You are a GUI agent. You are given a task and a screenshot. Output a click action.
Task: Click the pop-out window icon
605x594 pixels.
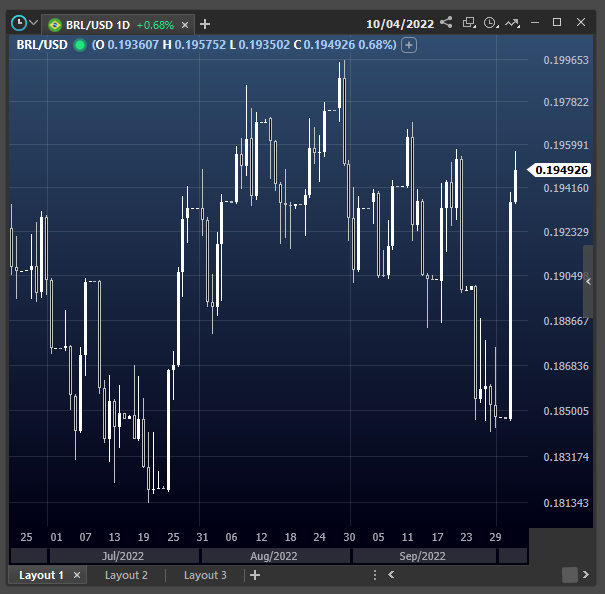point(468,22)
